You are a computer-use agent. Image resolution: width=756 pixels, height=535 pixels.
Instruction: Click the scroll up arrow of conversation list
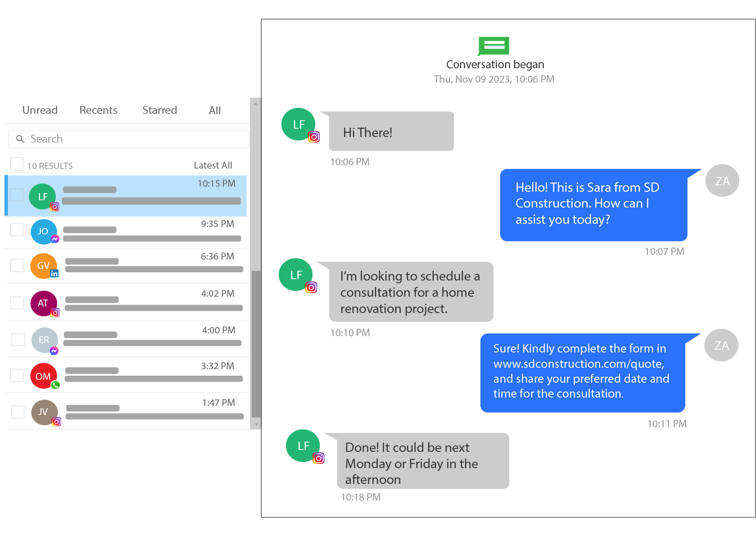pyautogui.click(x=256, y=103)
